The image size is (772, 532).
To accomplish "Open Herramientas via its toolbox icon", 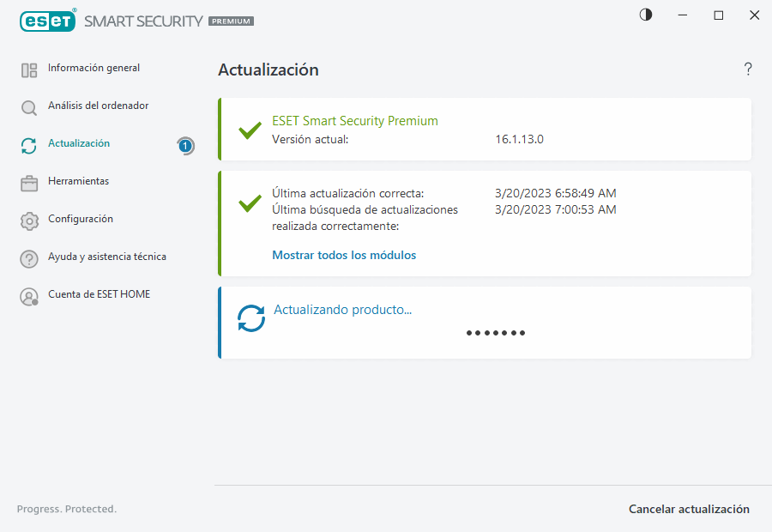I will (28, 181).
